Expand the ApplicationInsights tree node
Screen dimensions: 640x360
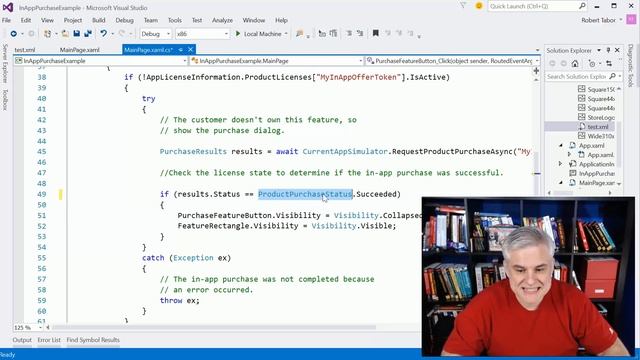[x=560, y=164]
